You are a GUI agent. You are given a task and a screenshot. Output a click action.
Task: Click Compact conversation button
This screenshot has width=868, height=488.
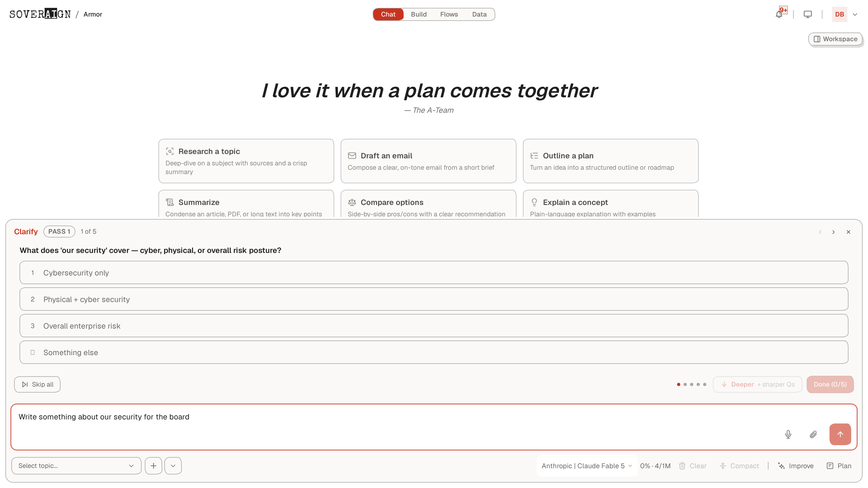click(x=739, y=466)
